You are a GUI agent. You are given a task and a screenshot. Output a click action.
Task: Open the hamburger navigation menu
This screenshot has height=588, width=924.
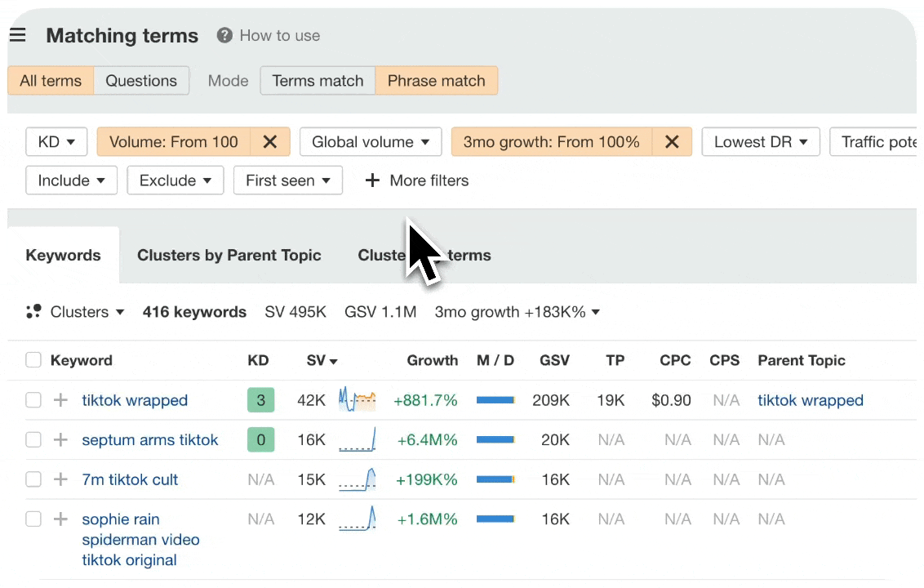[18, 34]
